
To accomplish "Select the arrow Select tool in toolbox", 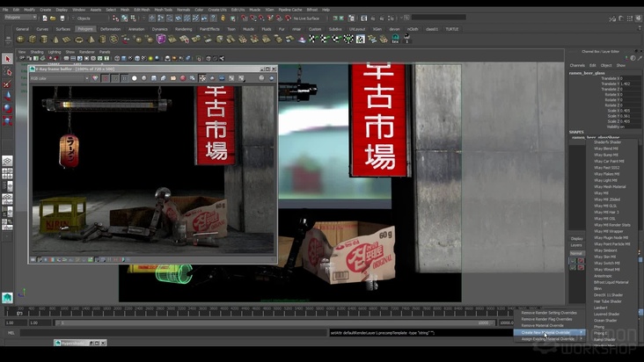I will 7,59.
